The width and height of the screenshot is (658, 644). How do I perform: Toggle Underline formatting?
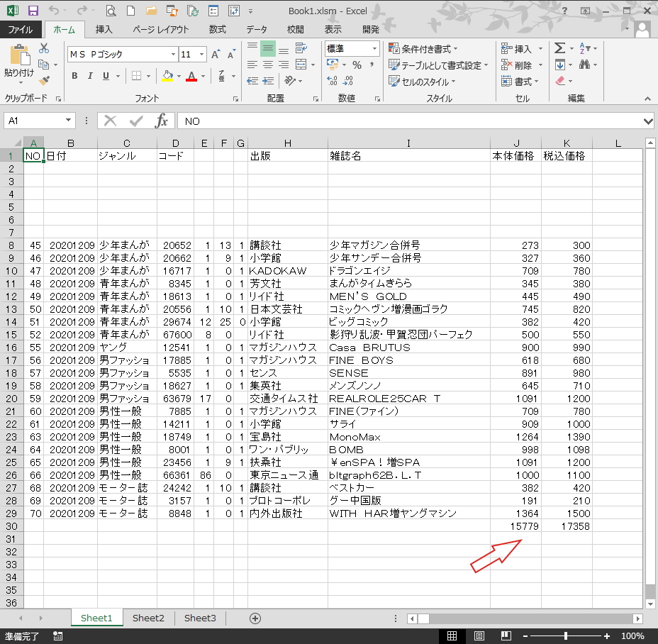[x=106, y=76]
